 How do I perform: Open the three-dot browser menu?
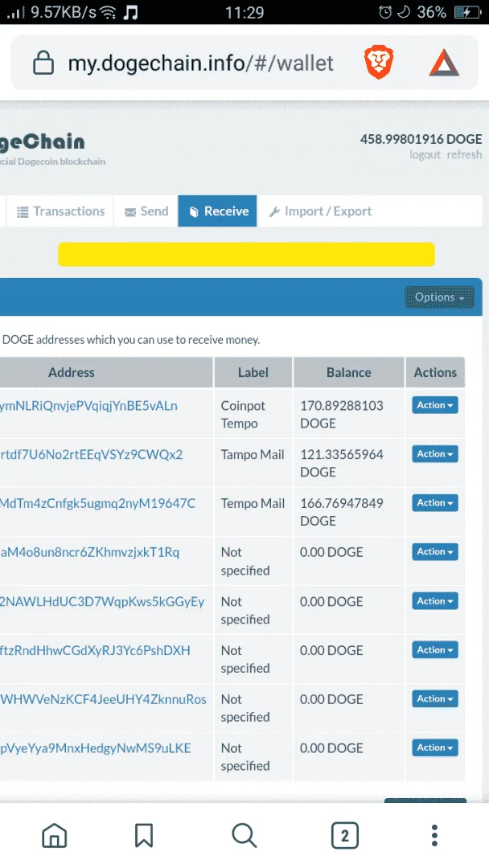click(x=435, y=835)
